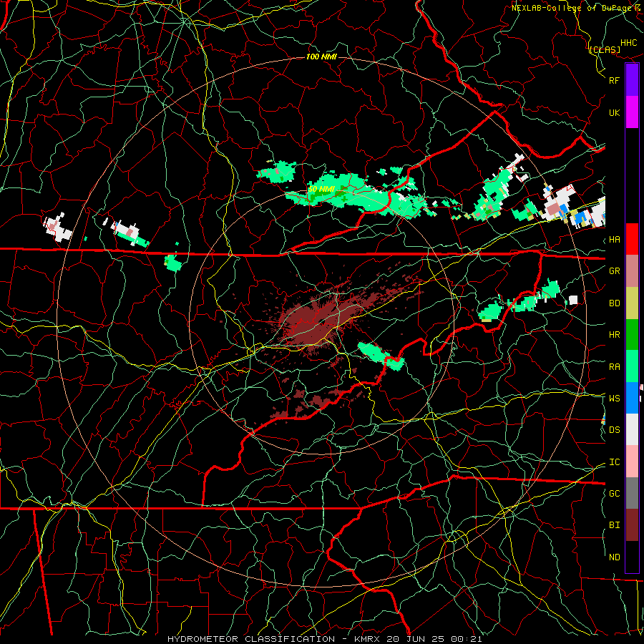Image resolution: width=644 pixels, height=644 pixels.
Task: Select the dark green HR legend swatch
Action: pos(632,335)
